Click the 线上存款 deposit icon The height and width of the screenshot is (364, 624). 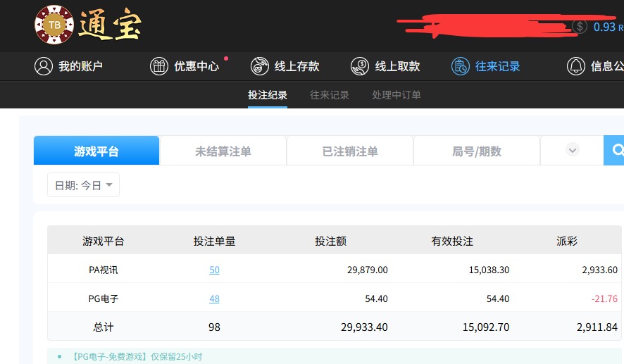coord(260,66)
